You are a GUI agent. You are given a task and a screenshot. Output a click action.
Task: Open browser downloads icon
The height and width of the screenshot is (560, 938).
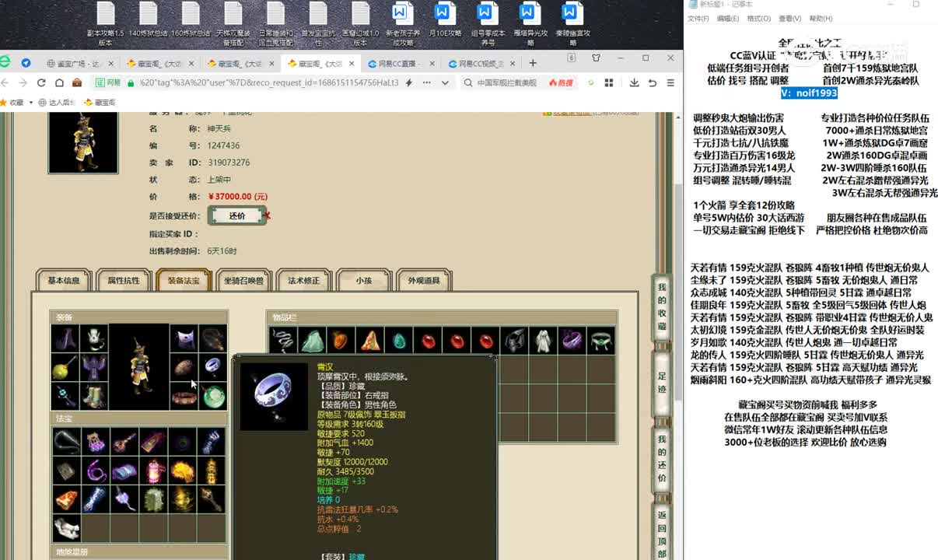click(x=634, y=82)
